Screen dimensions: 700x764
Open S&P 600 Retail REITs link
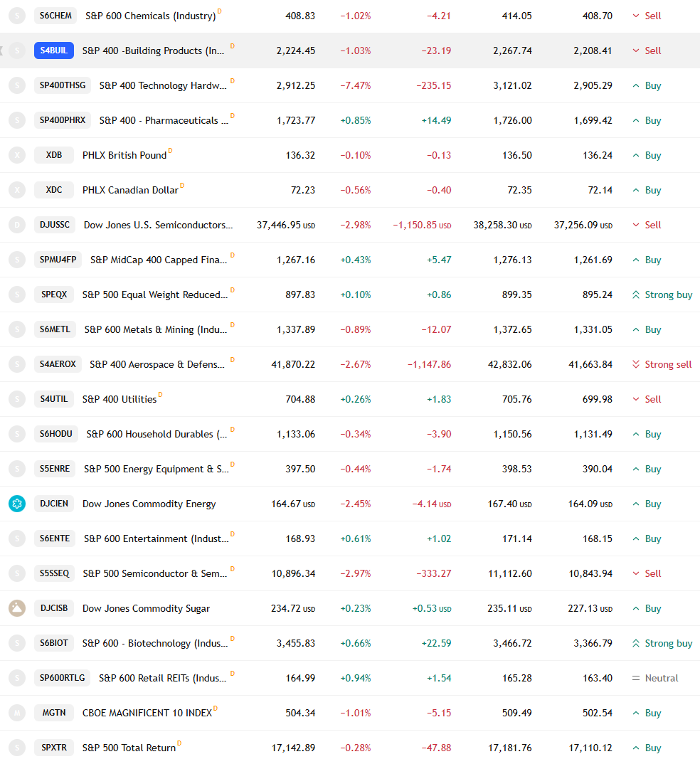[163, 678]
